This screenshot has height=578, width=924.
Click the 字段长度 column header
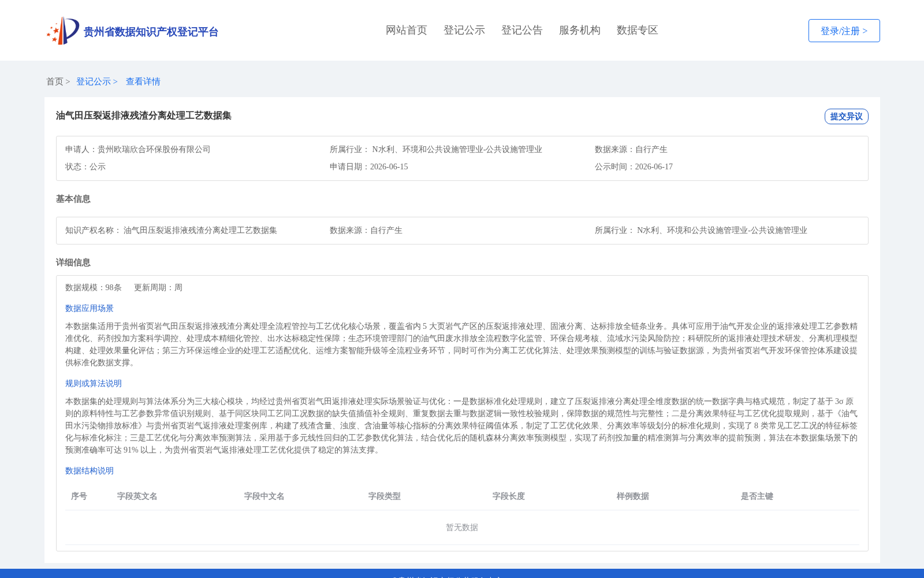click(509, 496)
